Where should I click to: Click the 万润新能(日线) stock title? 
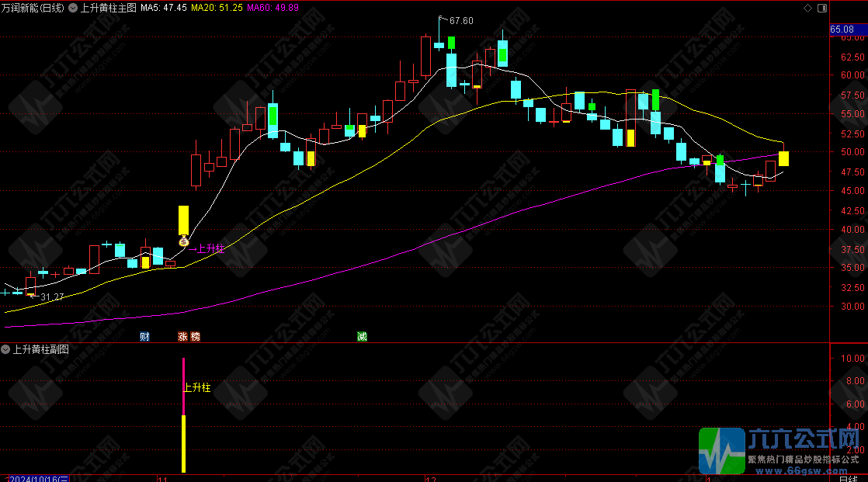click(x=33, y=8)
